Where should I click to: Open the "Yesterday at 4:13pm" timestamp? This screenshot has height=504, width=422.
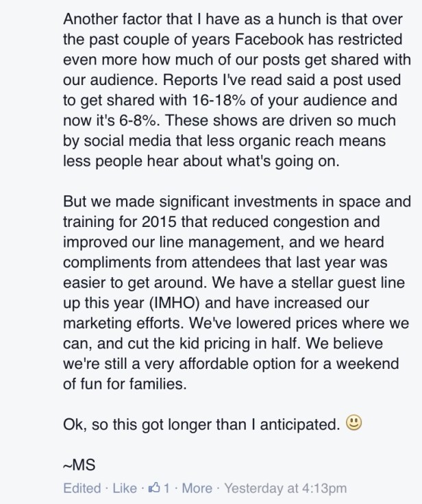tap(286, 489)
